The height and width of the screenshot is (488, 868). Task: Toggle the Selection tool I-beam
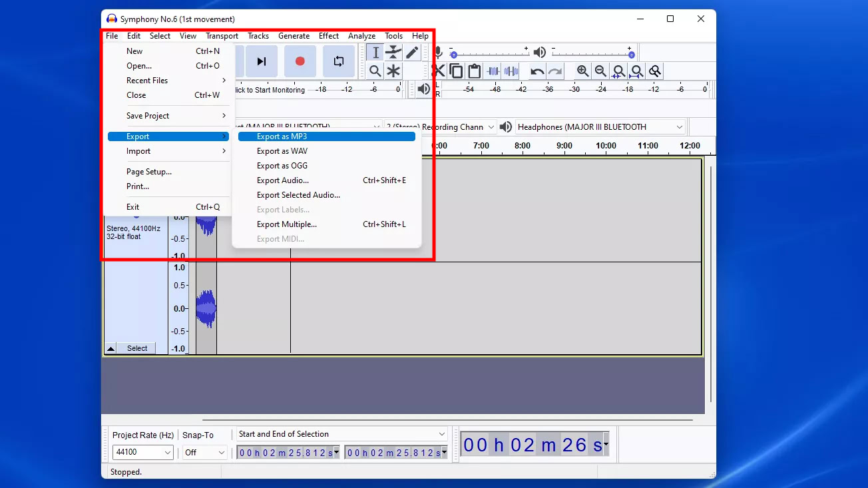coord(375,53)
